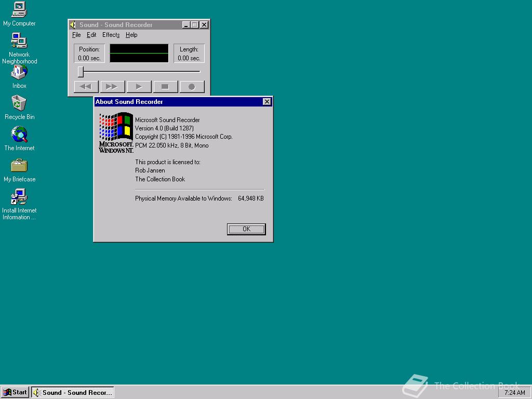Open the Effects menu in Sound Recorder
Viewport: 532px width, 399px height.
tap(111, 35)
